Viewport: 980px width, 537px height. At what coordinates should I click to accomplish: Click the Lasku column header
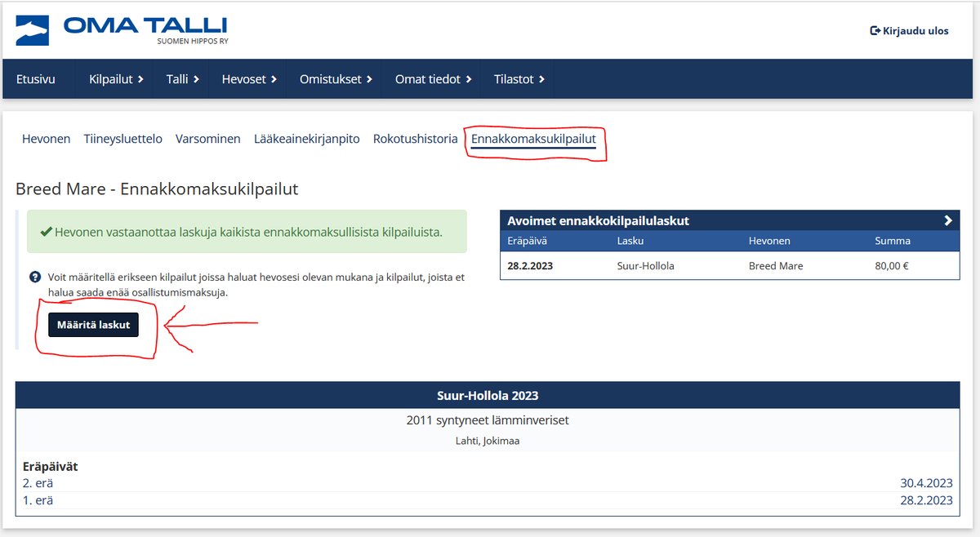(x=630, y=241)
